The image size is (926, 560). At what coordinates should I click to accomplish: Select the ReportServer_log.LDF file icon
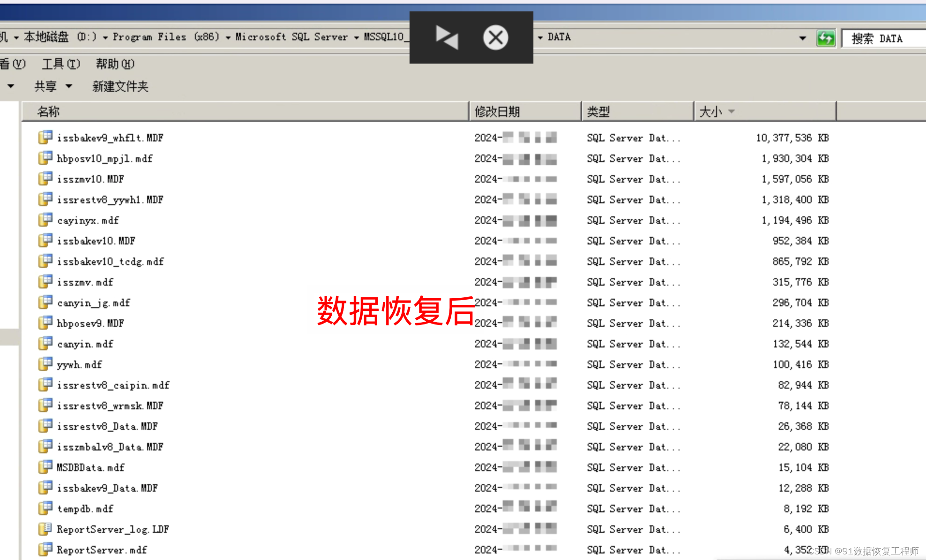click(x=45, y=529)
